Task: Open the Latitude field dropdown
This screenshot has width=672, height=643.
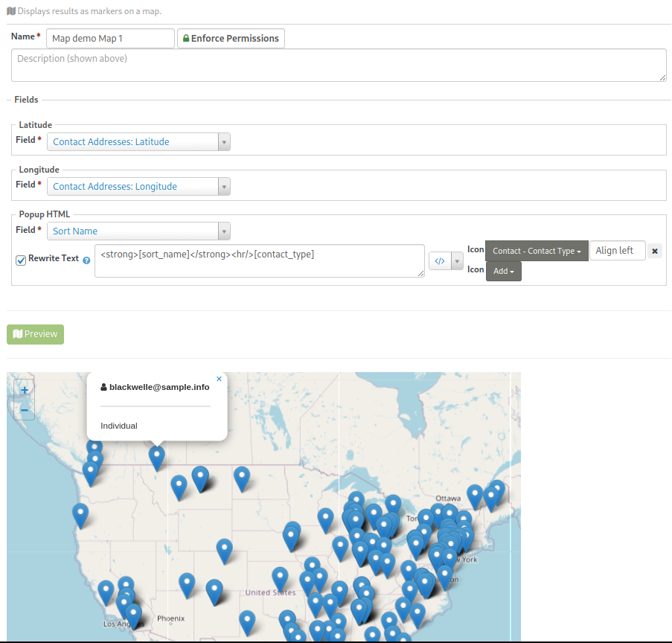Action: click(x=138, y=142)
